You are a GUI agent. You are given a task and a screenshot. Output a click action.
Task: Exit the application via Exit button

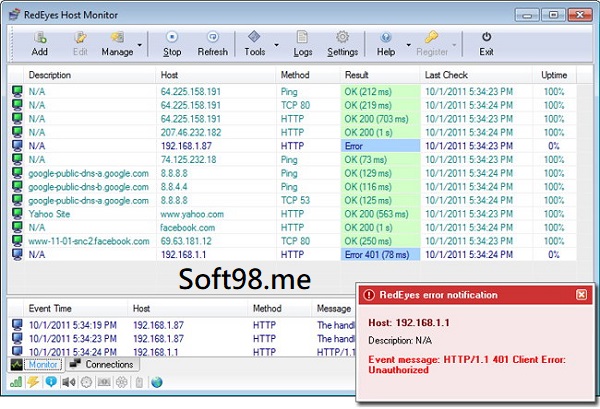pyautogui.click(x=486, y=44)
